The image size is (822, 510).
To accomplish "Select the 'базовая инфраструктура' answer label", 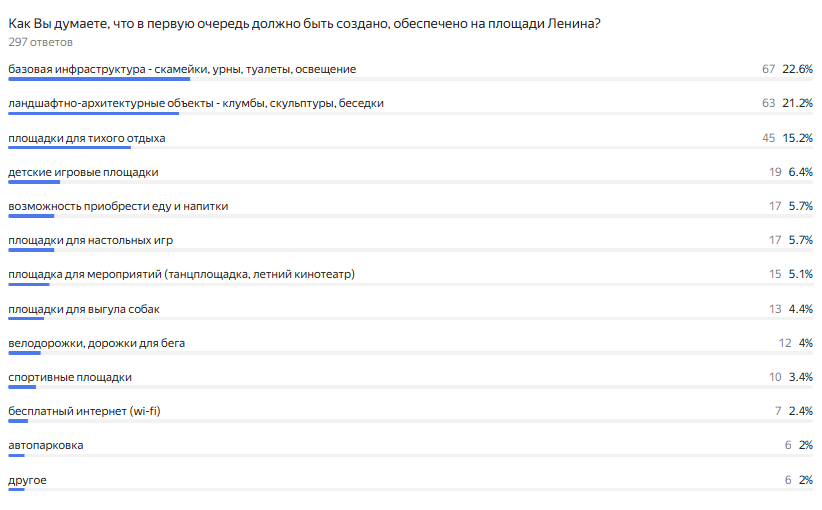I will [182, 69].
